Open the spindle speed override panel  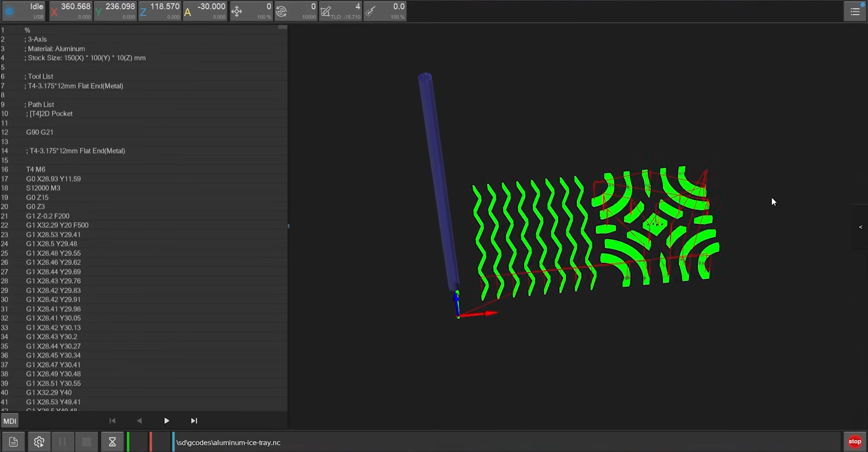coord(296,11)
